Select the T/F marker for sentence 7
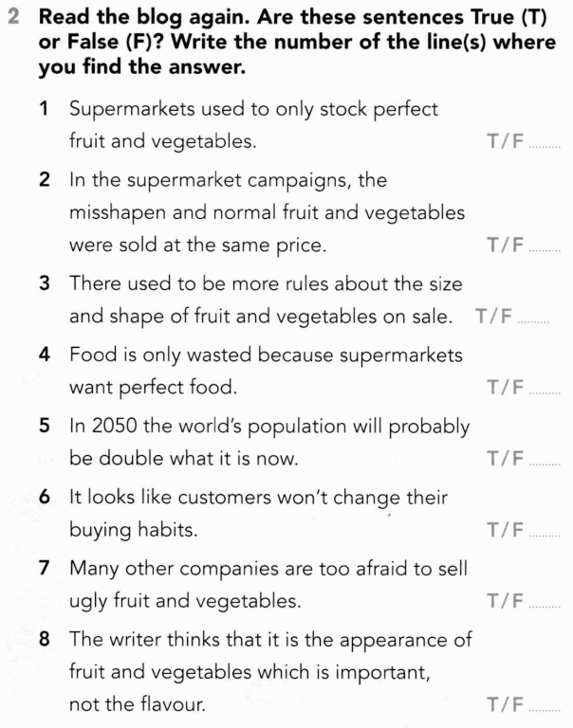The height and width of the screenshot is (728, 573). point(505,601)
